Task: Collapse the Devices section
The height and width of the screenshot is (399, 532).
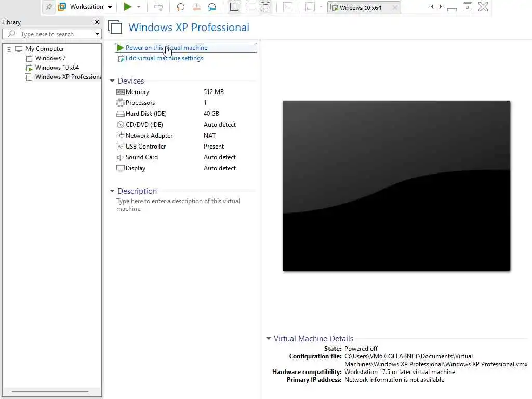Action: coord(112,81)
